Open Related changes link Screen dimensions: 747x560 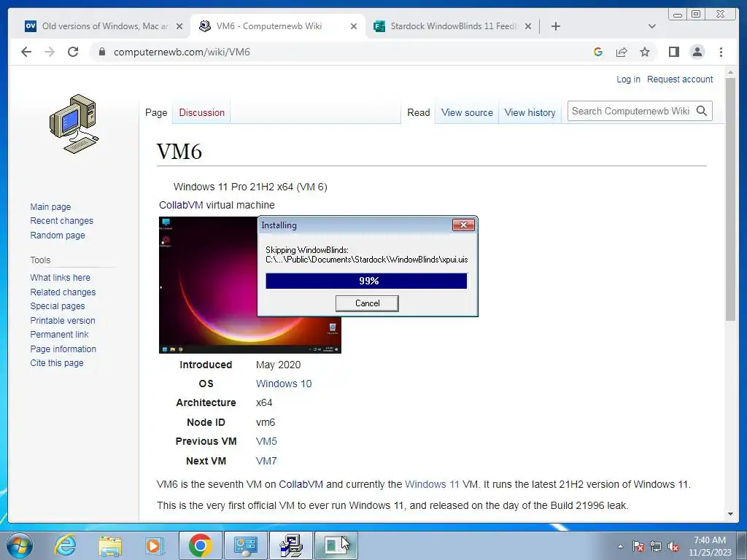click(63, 292)
